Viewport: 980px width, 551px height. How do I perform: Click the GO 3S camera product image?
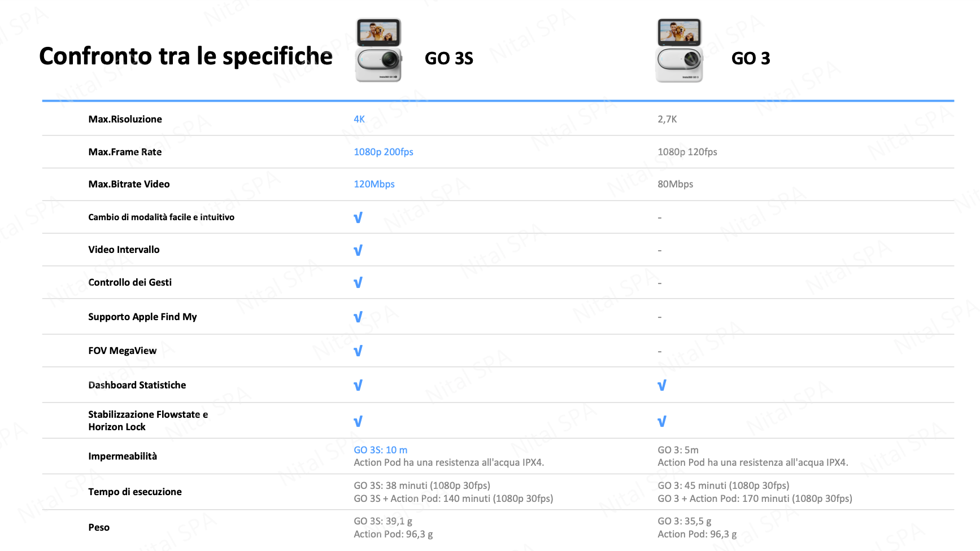point(378,50)
